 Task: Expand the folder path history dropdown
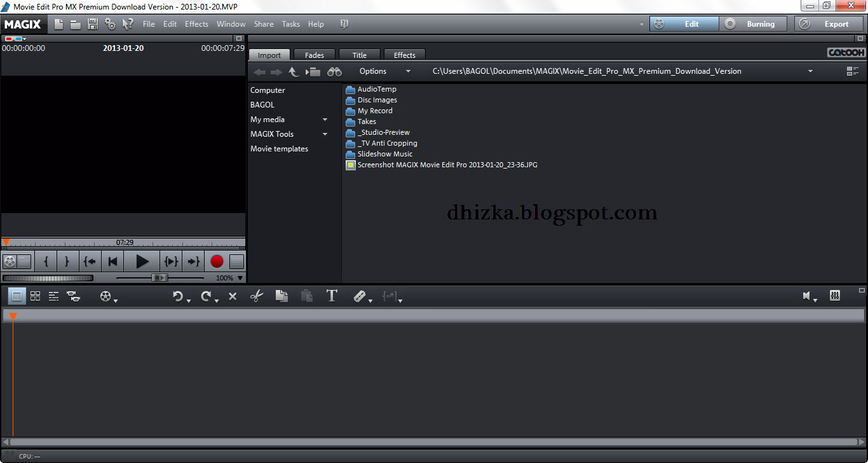coord(810,71)
